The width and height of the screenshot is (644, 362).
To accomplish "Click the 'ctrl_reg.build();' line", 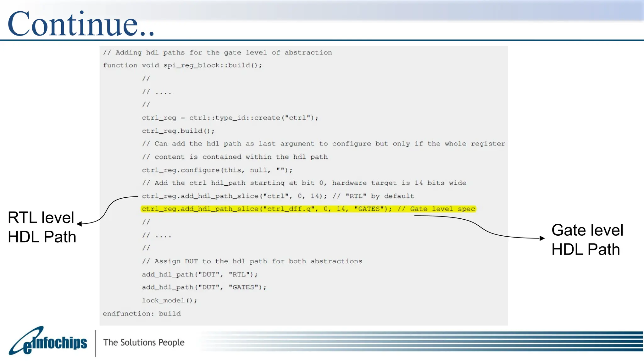I will [178, 131].
